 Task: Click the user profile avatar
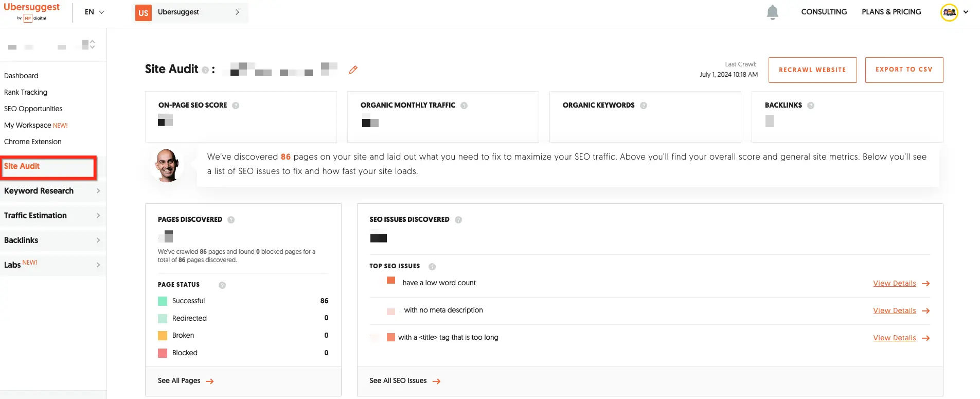click(949, 12)
